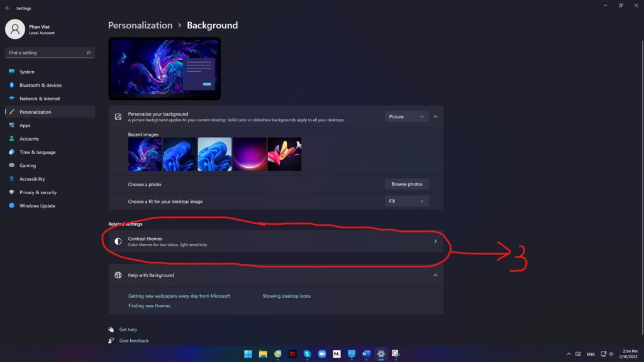This screenshot has width=644, height=362.
Task: Click the globe icon beside Help with Background
Action: tap(118, 275)
